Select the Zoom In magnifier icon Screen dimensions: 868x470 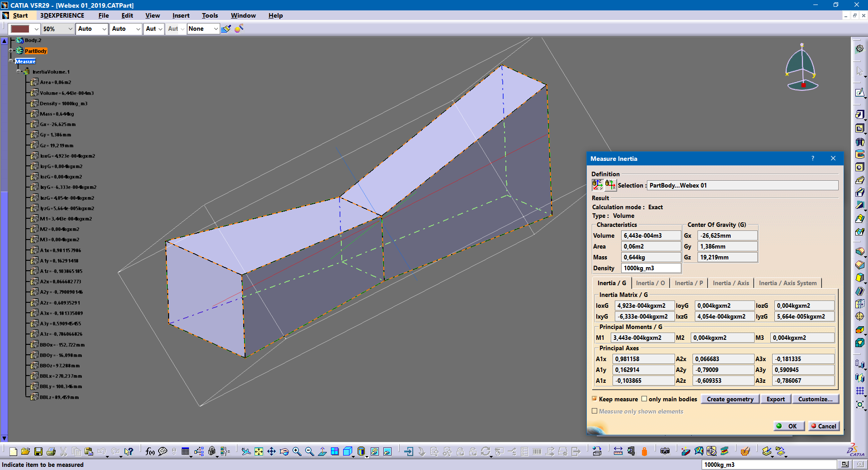click(297, 451)
